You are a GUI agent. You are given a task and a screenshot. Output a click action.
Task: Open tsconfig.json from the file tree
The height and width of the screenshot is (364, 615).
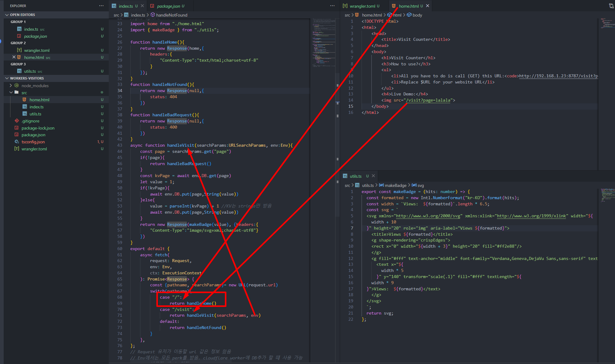(33, 142)
